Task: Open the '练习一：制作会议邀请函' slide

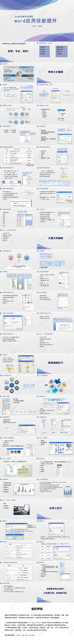Action: (x=19, y=239)
